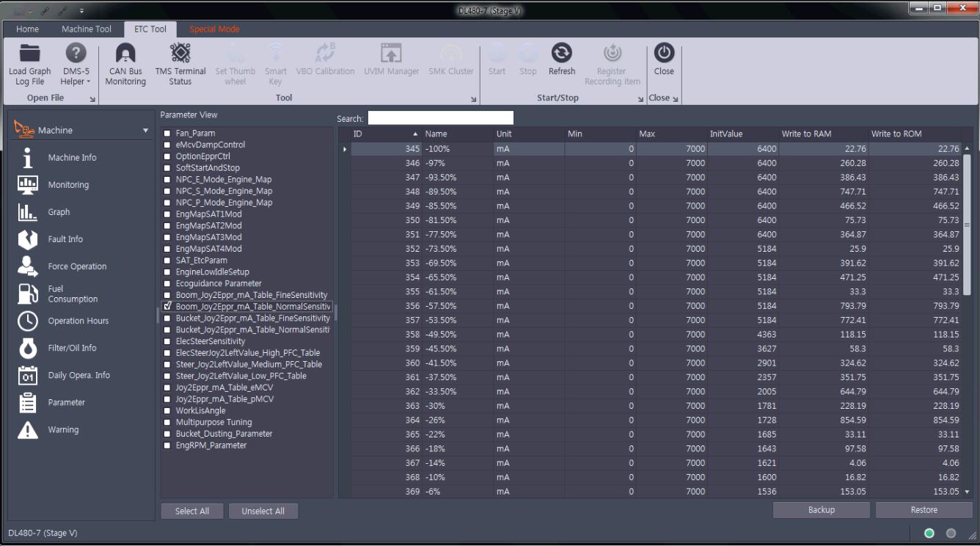Check the Fan_Param checkbox
The width and height of the screenshot is (980, 546).
pos(168,134)
